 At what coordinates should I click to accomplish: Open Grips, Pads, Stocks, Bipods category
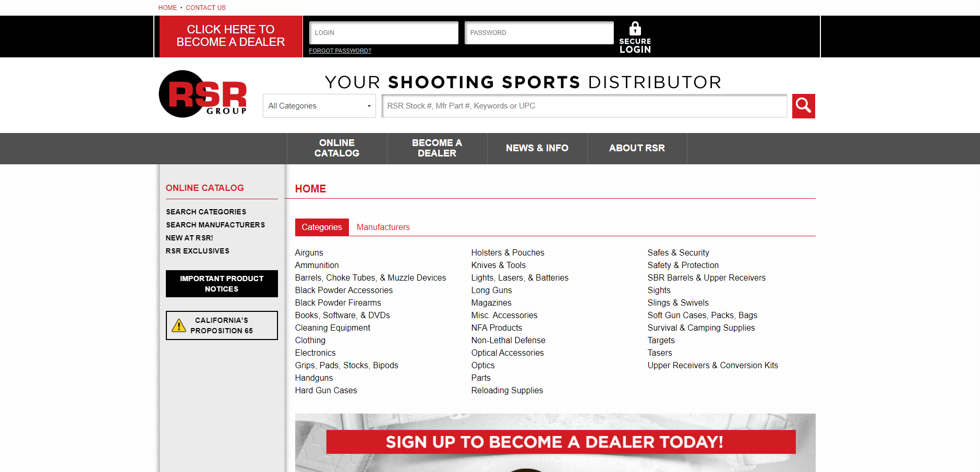pos(347,365)
